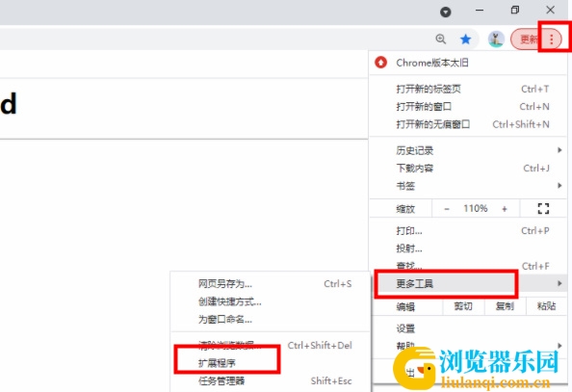Expand the 更多工具 submenu arrow
This screenshot has width=572, height=392.
click(x=559, y=283)
